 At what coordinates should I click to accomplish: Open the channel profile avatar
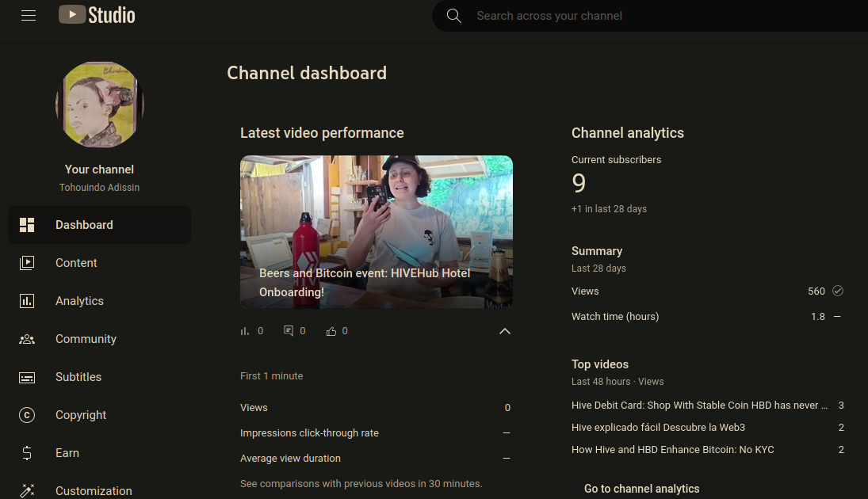[x=100, y=105]
